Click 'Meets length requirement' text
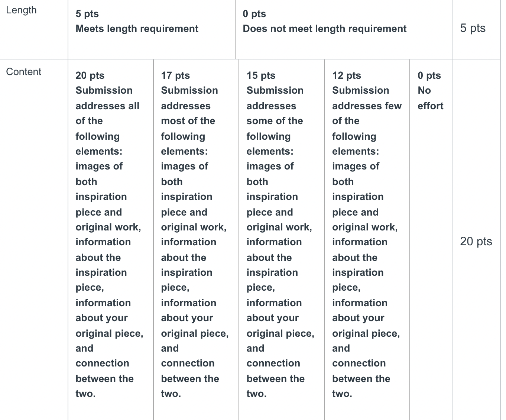The height and width of the screenshot is (420, 506). pos(137,29)
